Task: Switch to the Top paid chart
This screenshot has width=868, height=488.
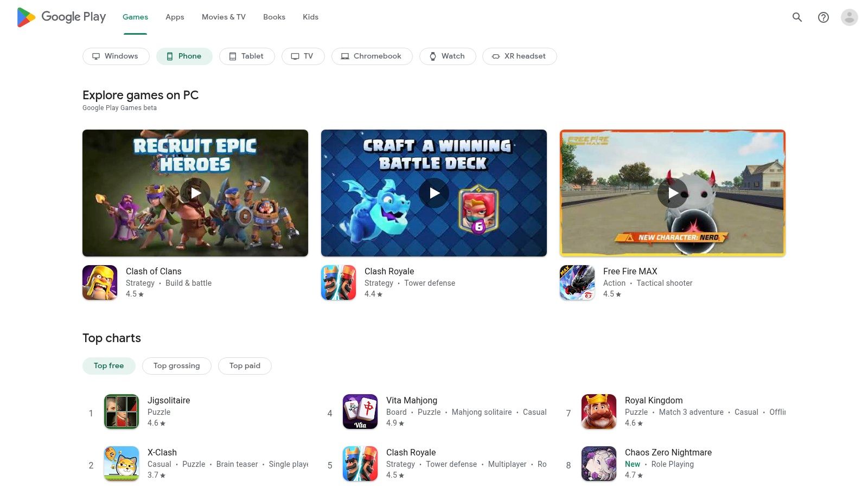Action: (x=245, y=365)
